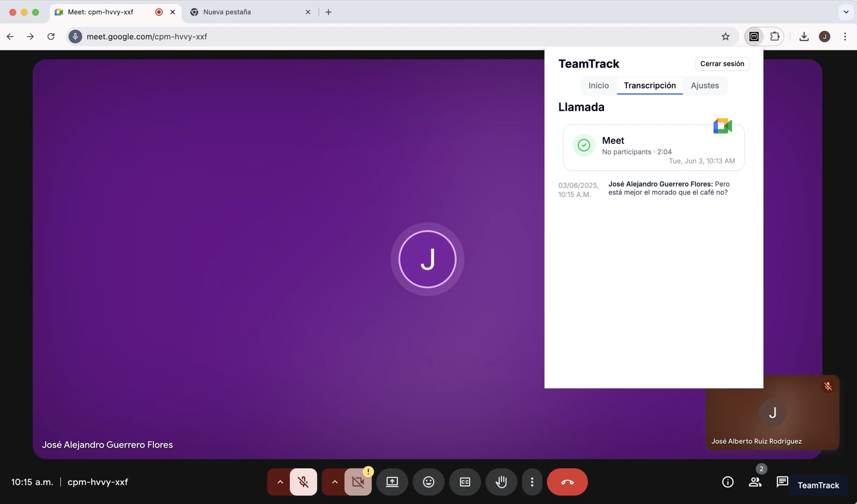This screenshot has width=857, height=504.
Task: Close the Meet: cpm-hvvy-xxf tab
Action: [x=172, y=12]
